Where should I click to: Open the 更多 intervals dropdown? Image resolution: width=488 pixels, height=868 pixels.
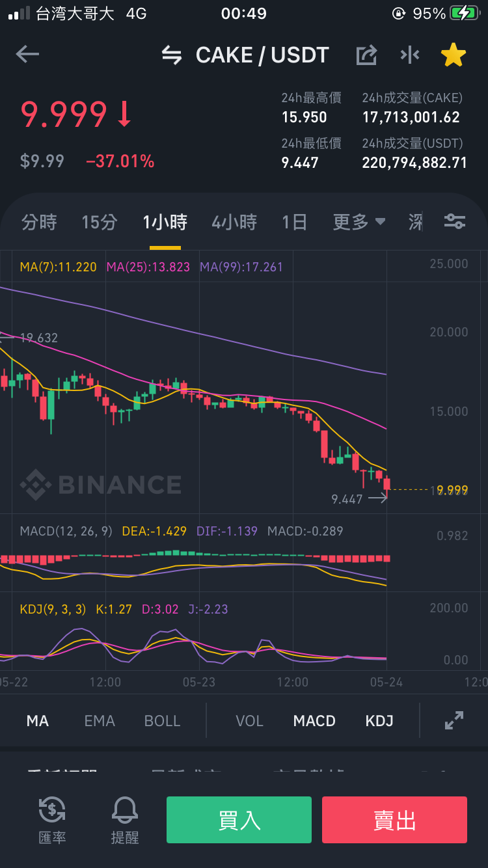click(359, 222)
